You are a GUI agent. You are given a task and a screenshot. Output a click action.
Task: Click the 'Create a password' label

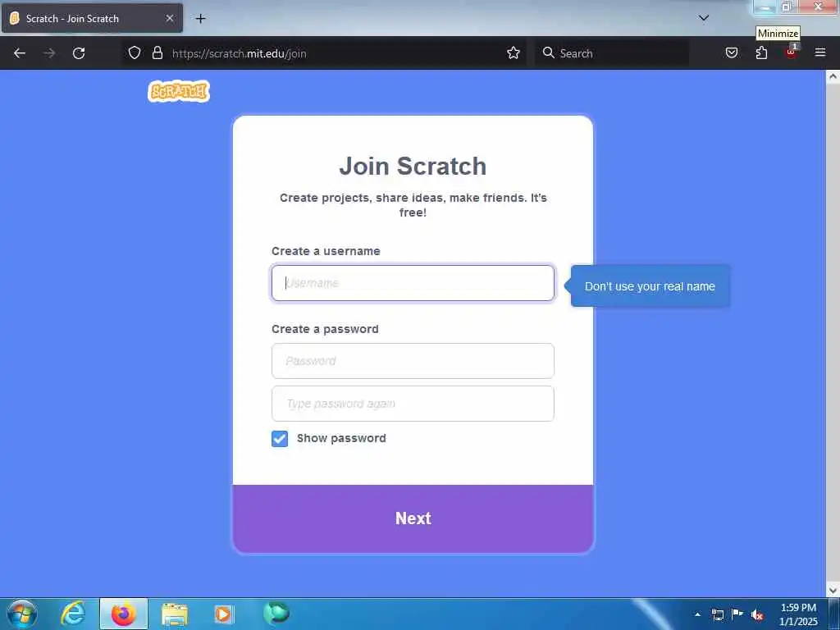pyautogui.click(x=325, y=329)
